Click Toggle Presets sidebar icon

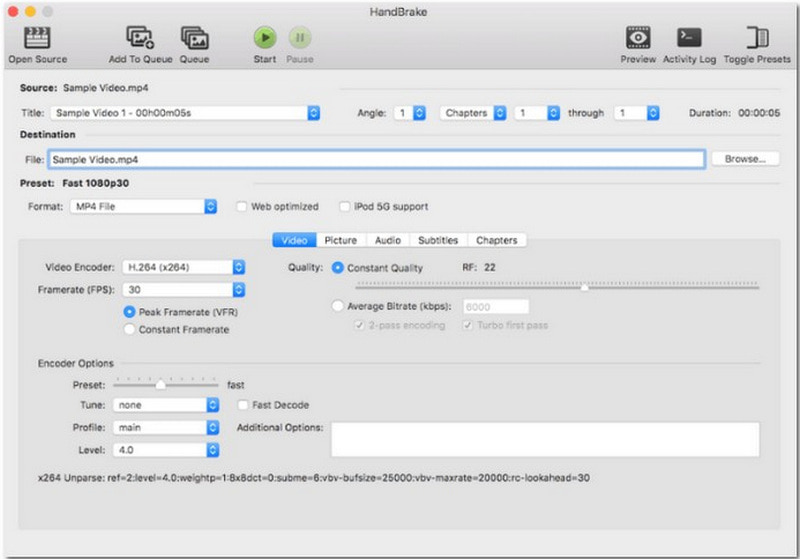click(x=757, y=37)
